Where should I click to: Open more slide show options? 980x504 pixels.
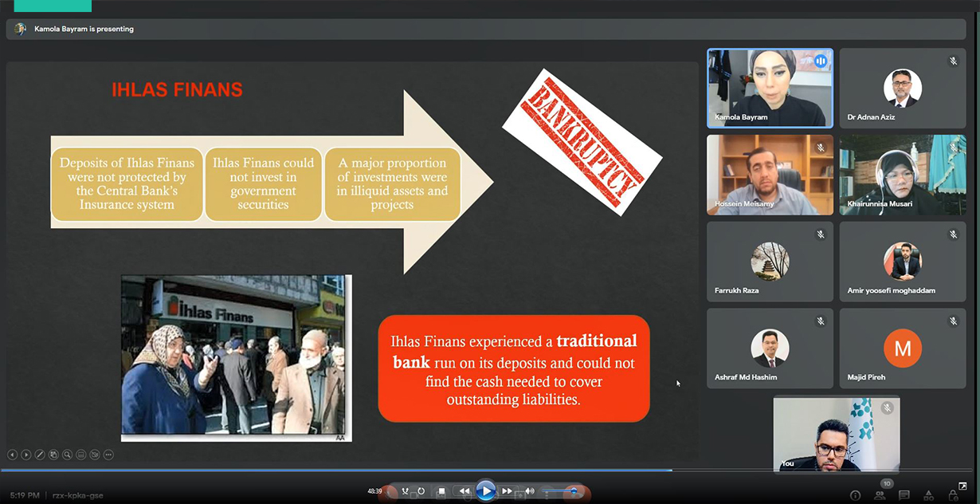108,455
